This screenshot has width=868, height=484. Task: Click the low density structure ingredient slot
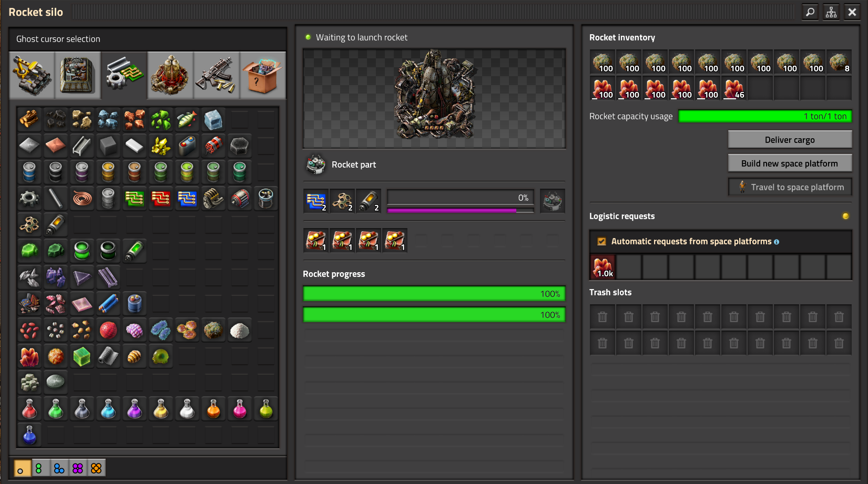(x=342, y=201)
